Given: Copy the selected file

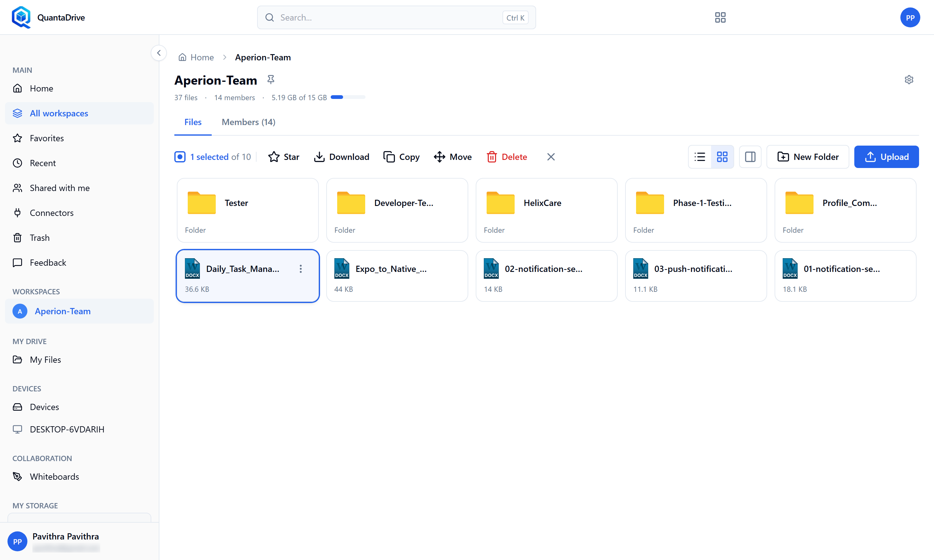Looking at the screenshot, I should (401, 156).
